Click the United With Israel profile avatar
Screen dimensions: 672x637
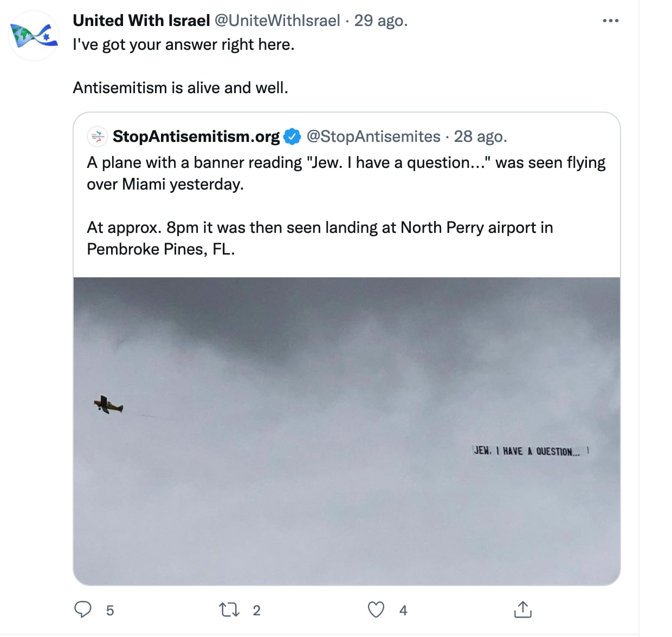[x=34, y=35]
